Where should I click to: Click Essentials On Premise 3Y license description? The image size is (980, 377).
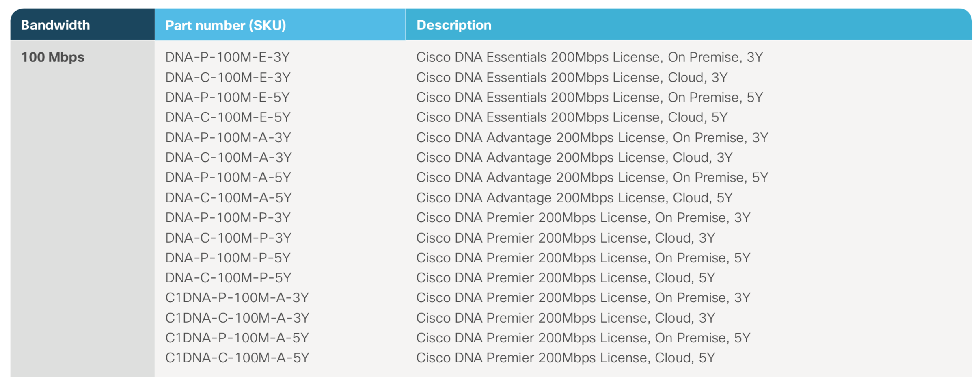589,57
